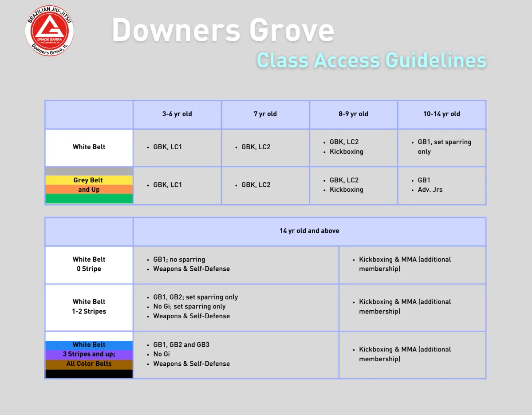Select the yellow Grey Belt stripe
Image resolution: width=532 pixels, height=415 pixels.
click(88, 180)
